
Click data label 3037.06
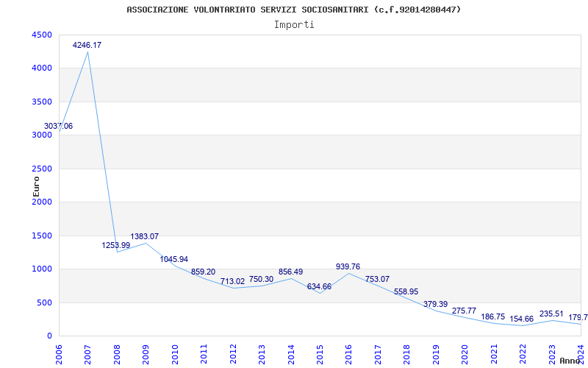(x=59, y=126)
